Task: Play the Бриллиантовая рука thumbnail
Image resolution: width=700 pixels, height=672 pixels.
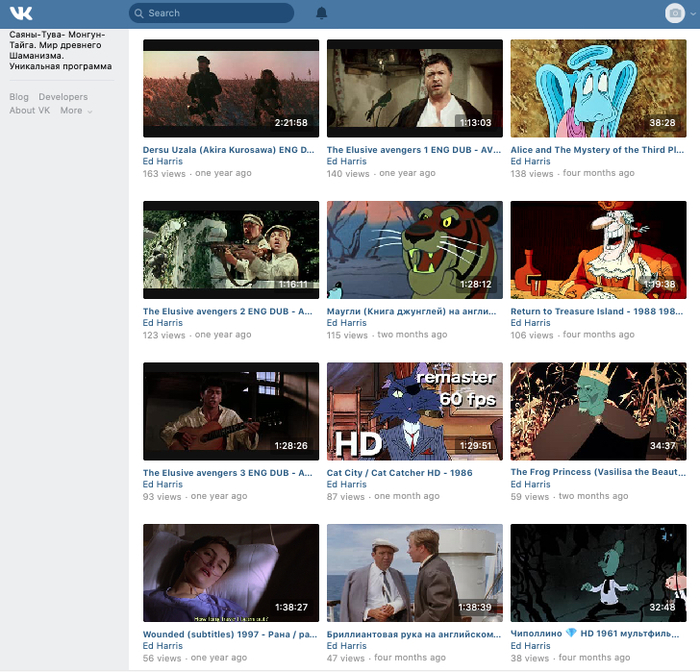Action: coord(415,573)
